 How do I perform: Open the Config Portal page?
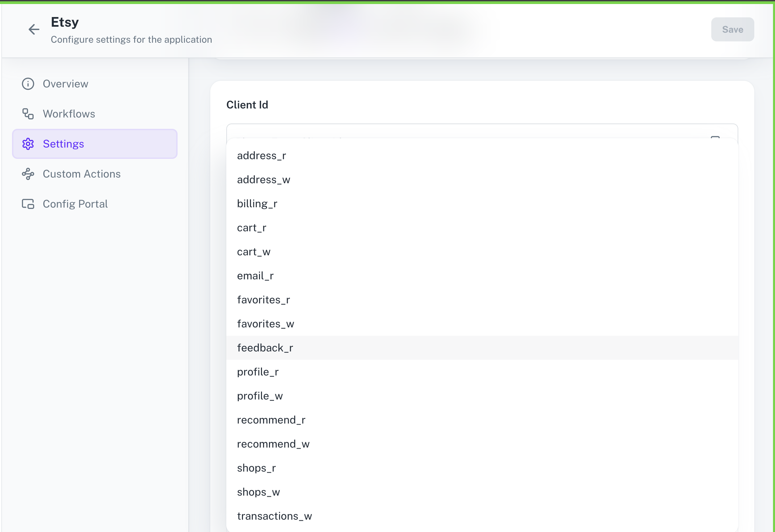[75, 204]
